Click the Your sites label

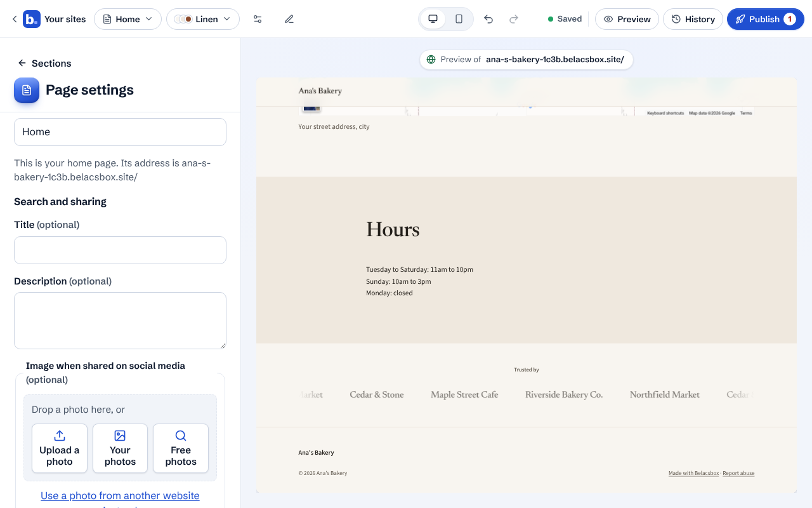(65, 19)
